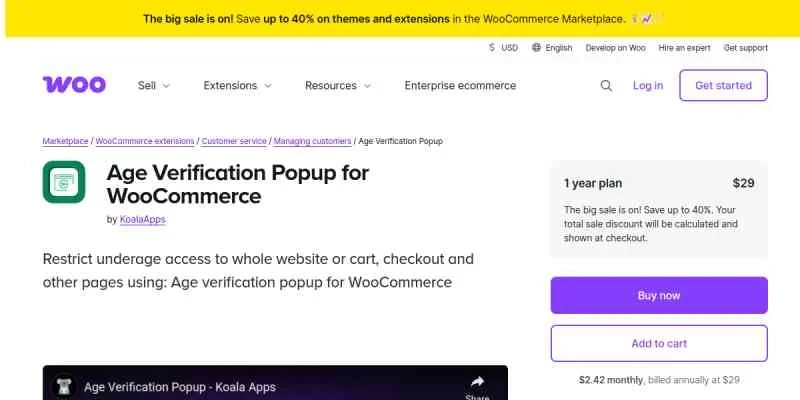Image resolution: width=800 pixels, height=400 pixels.
Task: Open the Develop on Woo link
Action: [x=615, y=47]
